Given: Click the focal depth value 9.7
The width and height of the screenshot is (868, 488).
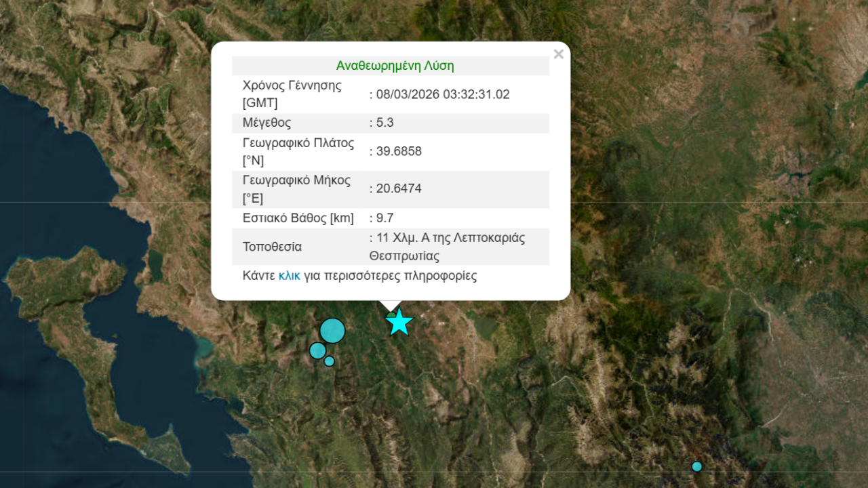Looking at the screenshot, I should click(384, 218).
